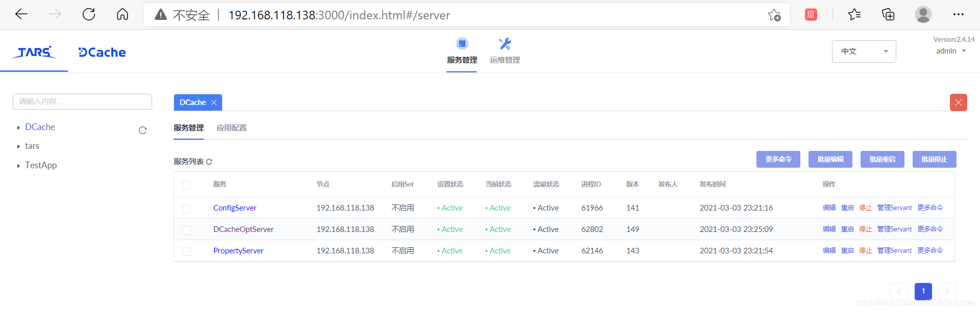Screen dimensions: 980x312
Task: Open 更多命令 for DCacheOptServer row
Action: (x=930, y=229)
